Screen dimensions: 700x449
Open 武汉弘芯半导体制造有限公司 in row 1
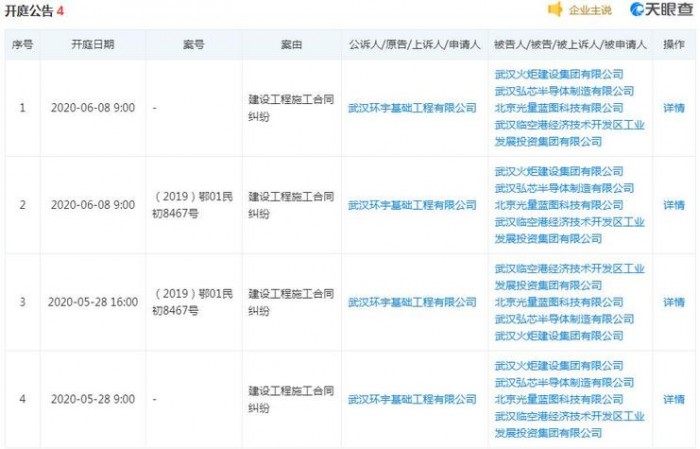[x=564, y=91]
